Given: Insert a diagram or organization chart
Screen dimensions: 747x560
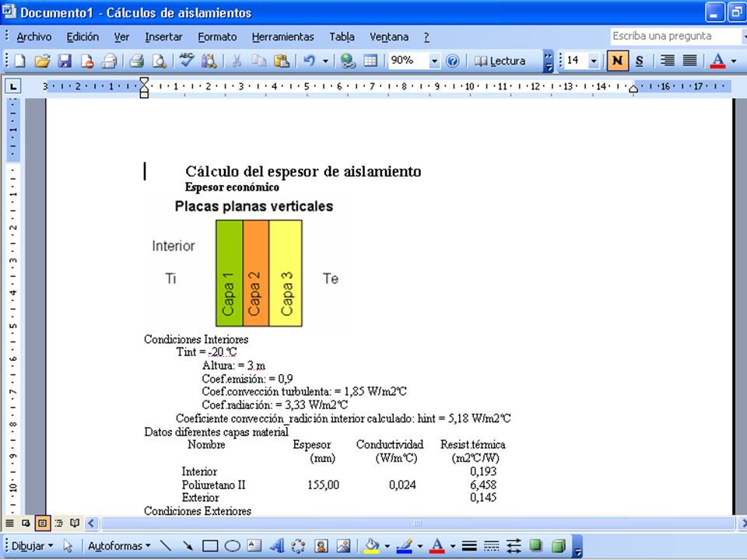Looking at the screenshot, I should click(299, 546).
